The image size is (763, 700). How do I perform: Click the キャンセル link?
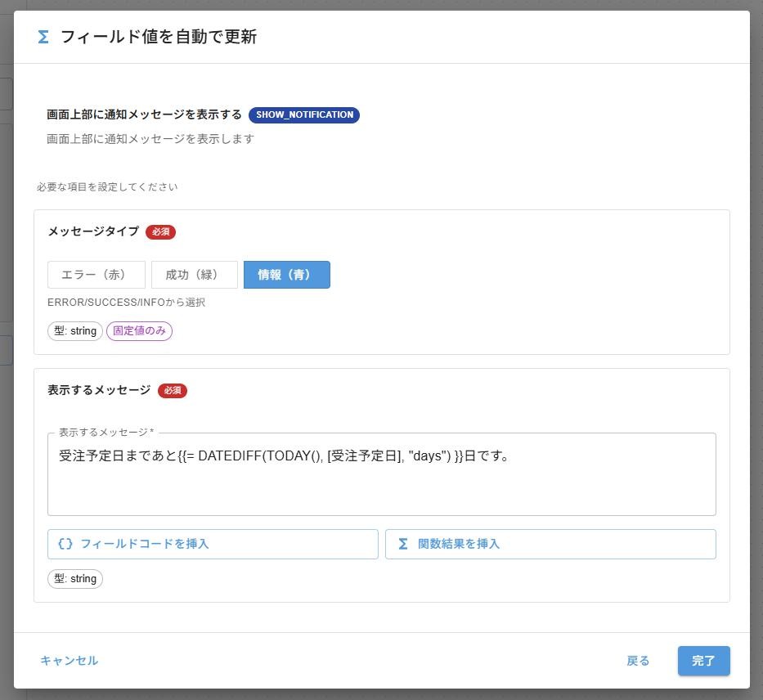pos(69,660)
